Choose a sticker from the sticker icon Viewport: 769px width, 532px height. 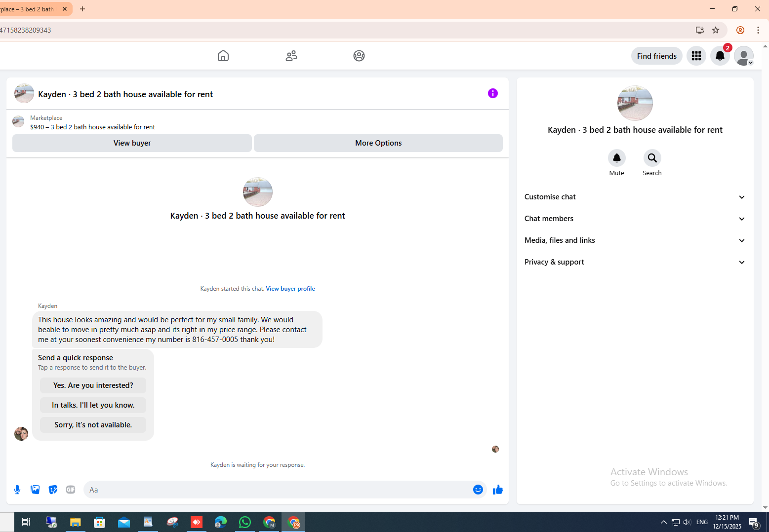[x=53, y=490]
